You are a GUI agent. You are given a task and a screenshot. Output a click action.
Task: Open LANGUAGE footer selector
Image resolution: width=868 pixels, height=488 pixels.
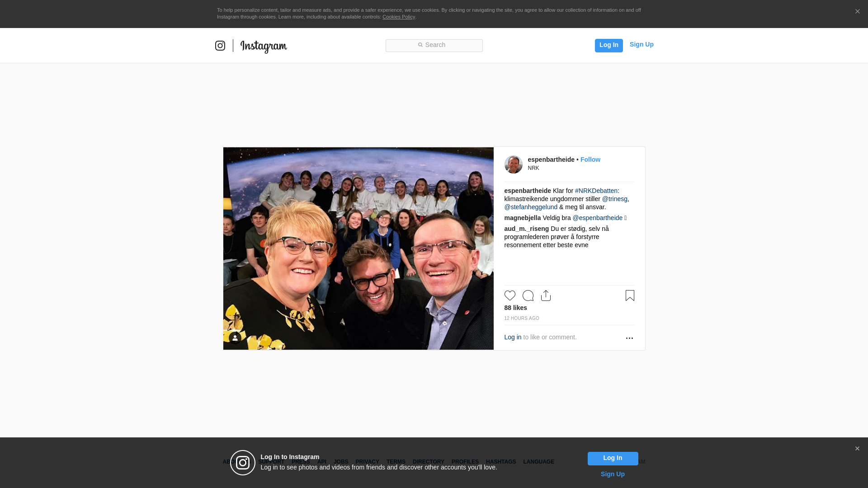(x=538, y=462)
